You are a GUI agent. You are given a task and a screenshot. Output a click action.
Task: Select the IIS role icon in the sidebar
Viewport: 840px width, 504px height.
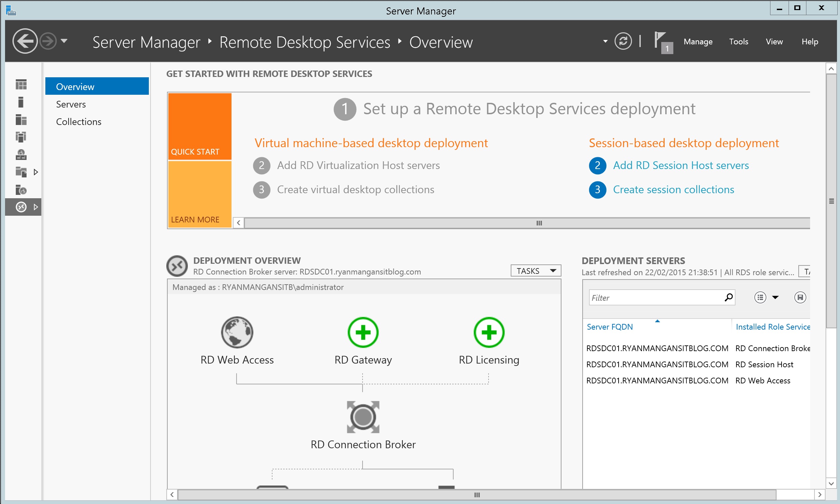click(21, 190)
